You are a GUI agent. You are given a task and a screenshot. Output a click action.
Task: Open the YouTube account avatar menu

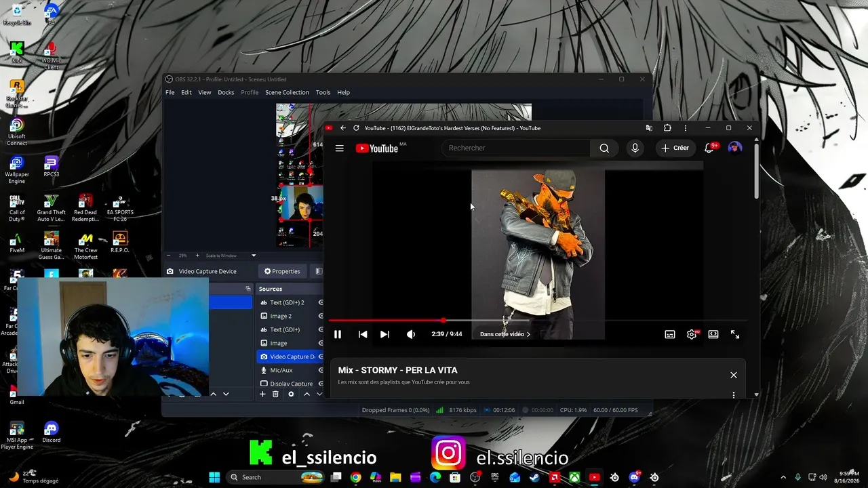tap(734, 148)
